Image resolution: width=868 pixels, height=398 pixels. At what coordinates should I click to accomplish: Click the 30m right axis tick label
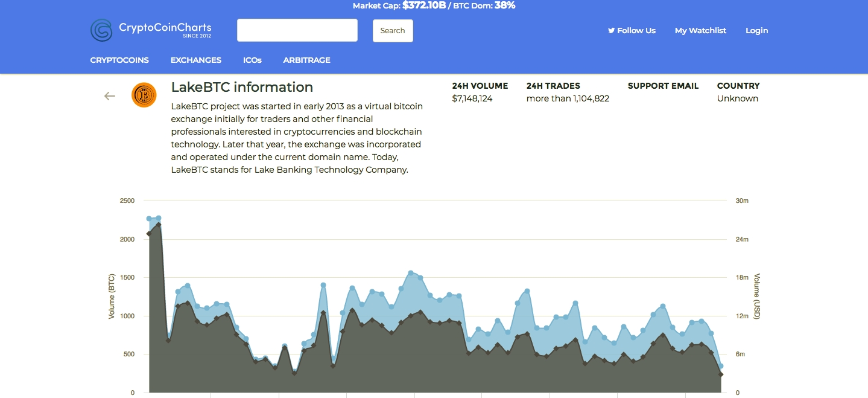[743, 201]
